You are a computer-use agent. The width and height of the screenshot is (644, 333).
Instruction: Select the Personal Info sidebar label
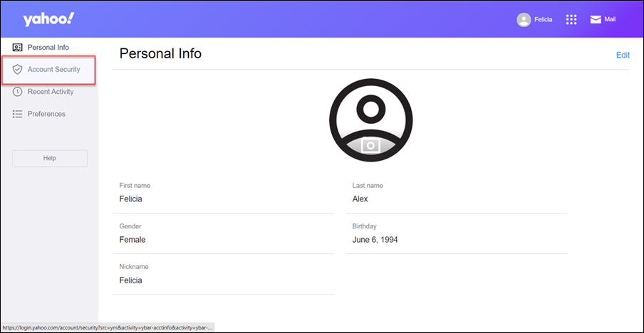point(48,48)
